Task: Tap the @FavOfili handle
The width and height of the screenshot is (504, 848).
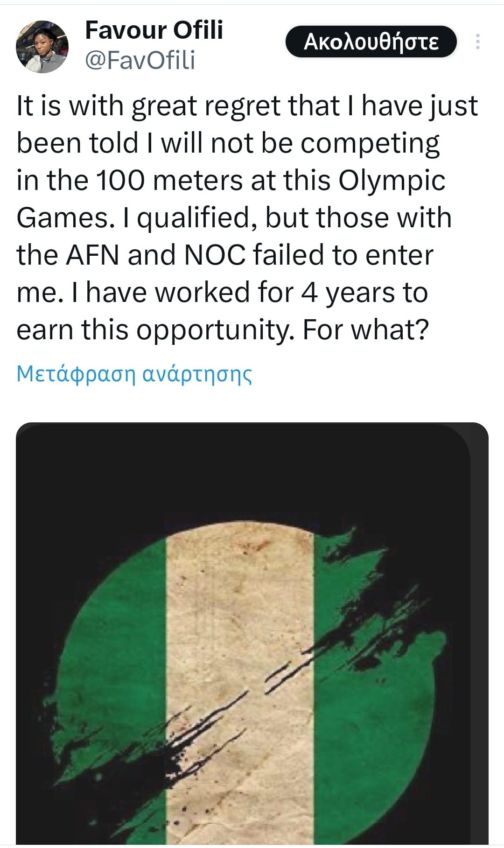Action: tap(140, 61)
